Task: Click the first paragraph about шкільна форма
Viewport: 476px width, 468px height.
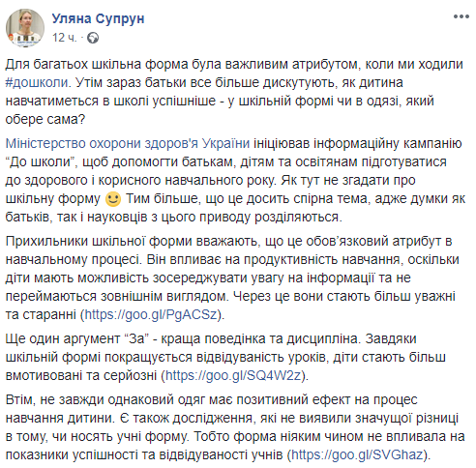Action: 234,92
